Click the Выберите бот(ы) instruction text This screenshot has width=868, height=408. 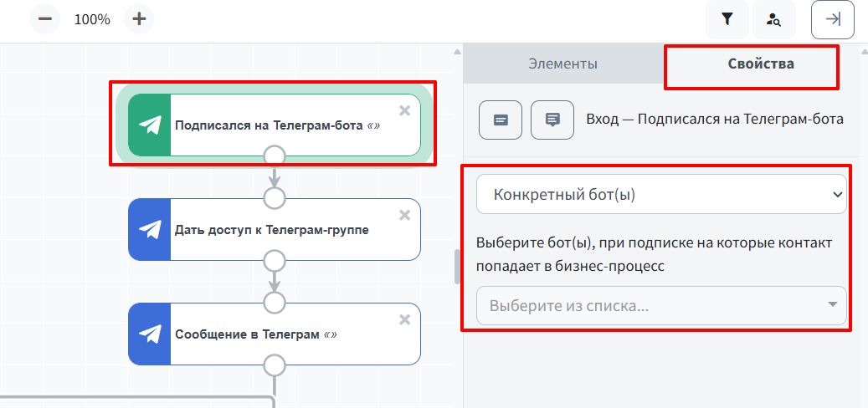[655, 254]
